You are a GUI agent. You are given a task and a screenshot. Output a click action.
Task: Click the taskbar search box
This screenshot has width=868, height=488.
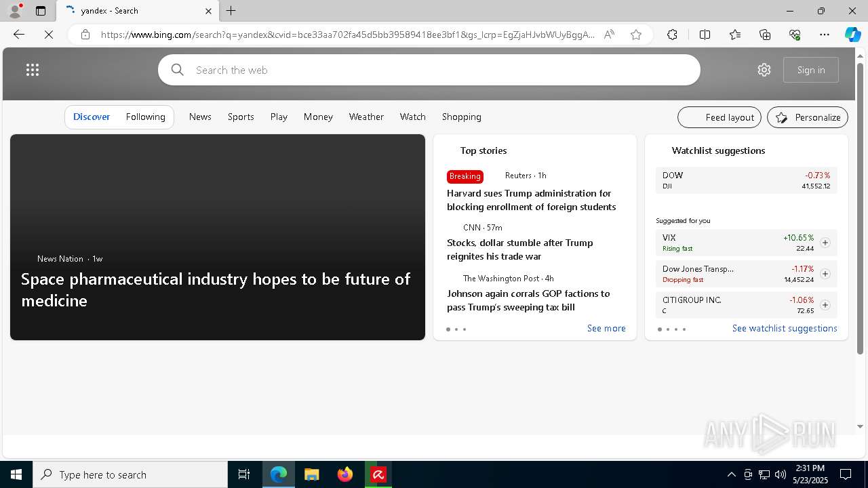click(x=130, y=474)
